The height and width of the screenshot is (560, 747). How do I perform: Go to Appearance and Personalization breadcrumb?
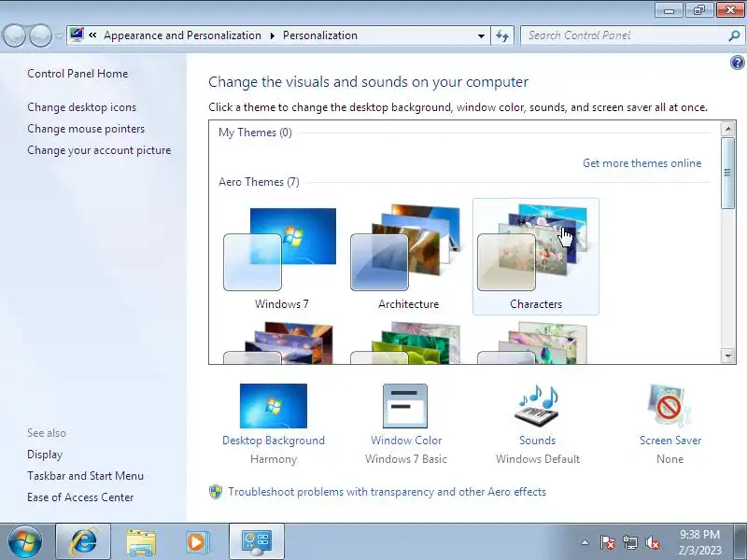point(182,35)
